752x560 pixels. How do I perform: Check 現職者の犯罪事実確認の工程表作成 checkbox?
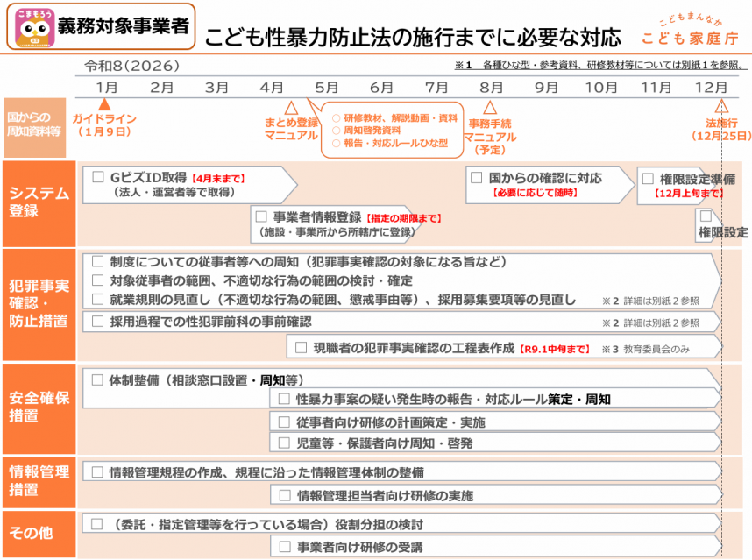(302, 348)
